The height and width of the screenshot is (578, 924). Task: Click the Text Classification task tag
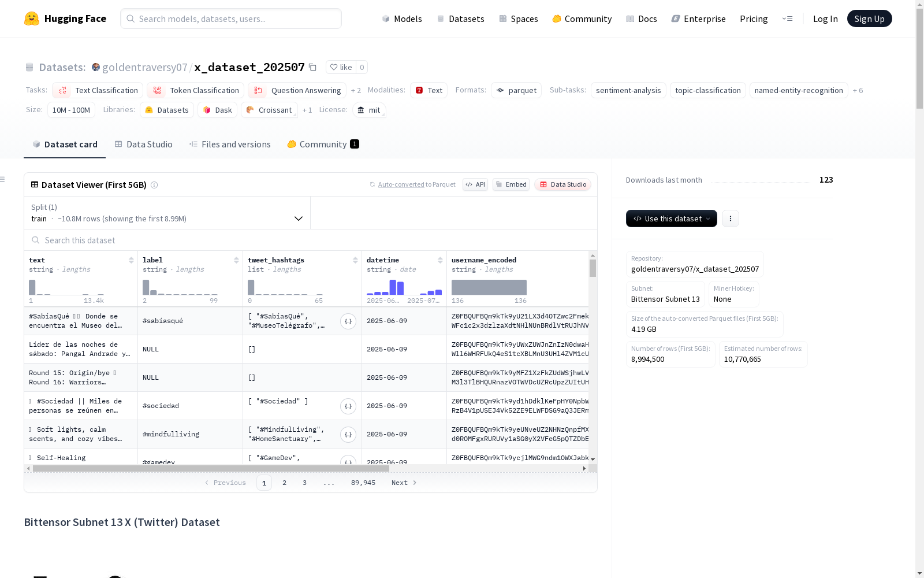pos(98,90)
